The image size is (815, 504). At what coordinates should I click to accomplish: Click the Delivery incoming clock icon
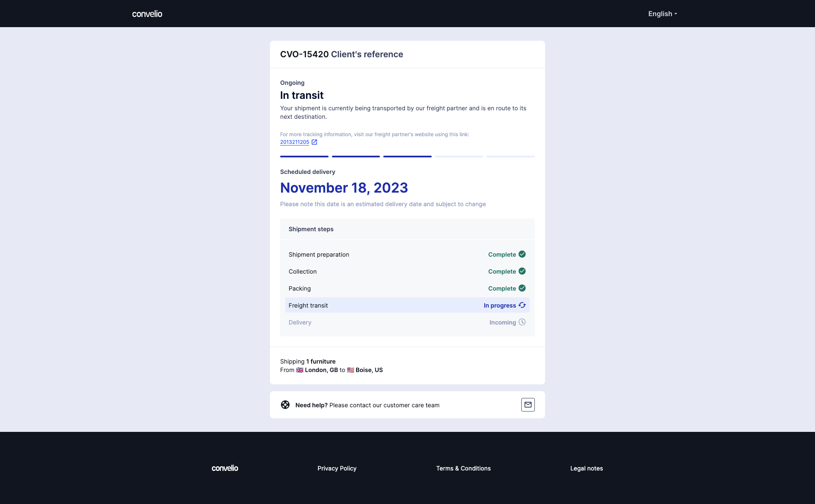tap(522, 322)
